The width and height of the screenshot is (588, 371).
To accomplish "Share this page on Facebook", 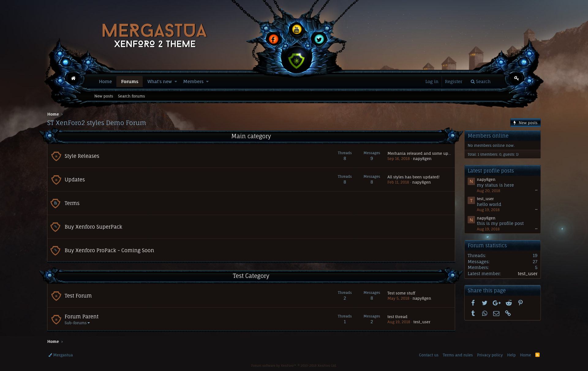I will 473,303.
